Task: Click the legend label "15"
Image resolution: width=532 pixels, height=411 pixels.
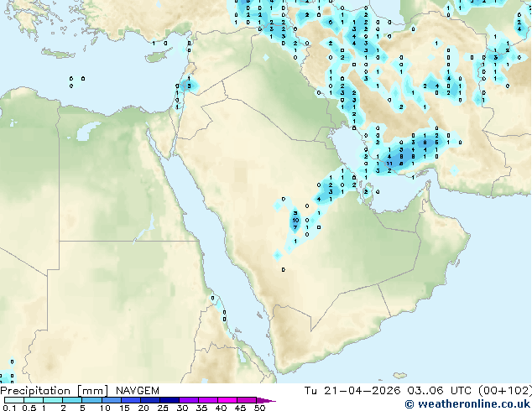Action: pos(124,408)
